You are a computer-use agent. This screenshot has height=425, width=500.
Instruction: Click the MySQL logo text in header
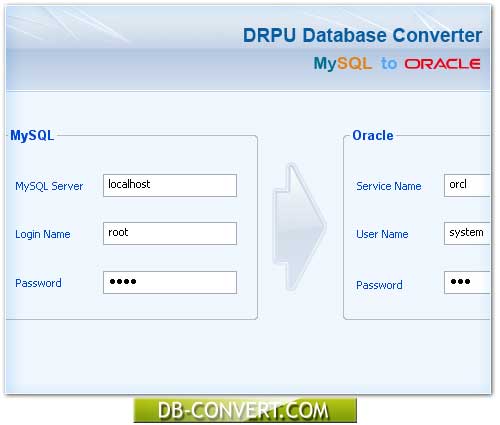pyautogui.click(x=343, y=63)
